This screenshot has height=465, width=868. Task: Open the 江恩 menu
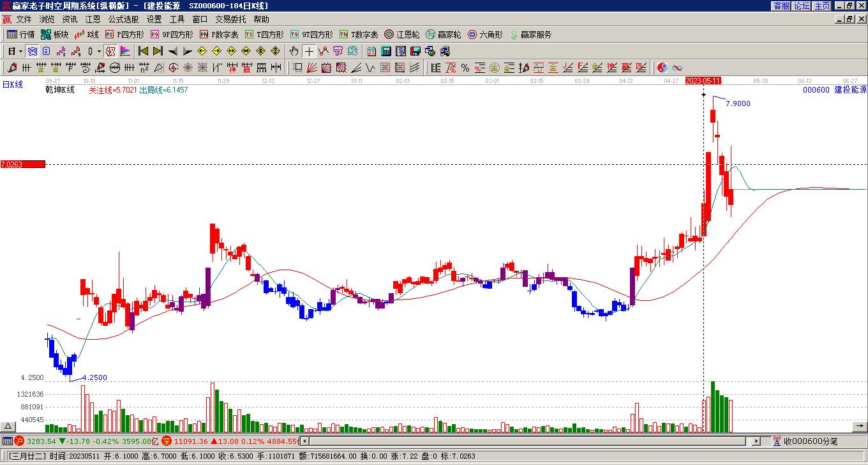(x=93, y=20)
